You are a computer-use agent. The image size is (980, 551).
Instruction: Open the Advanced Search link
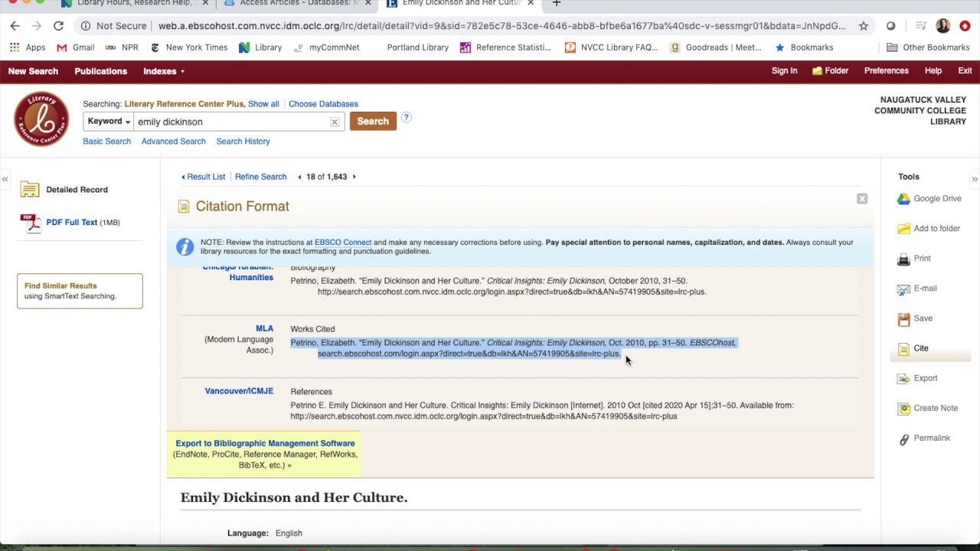[x=173, y=142]
